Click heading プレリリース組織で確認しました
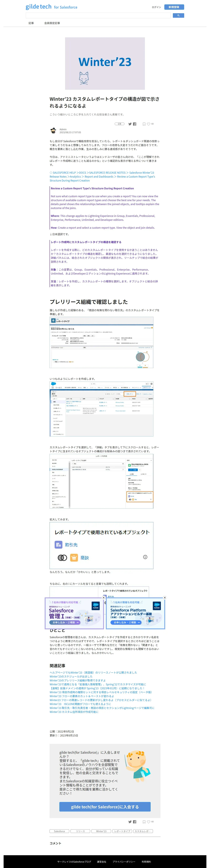The width and height of the screenshot is (210, 868). (x=89, y=302)
